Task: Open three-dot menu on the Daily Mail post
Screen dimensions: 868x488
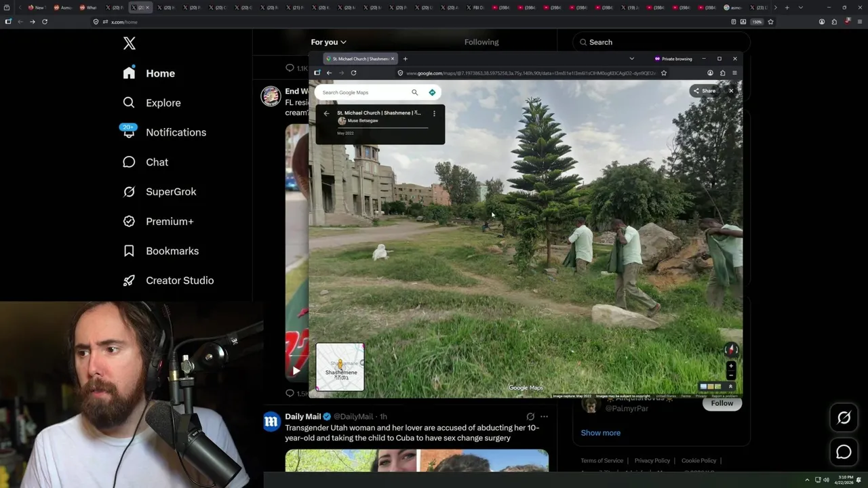Action: 544,417
